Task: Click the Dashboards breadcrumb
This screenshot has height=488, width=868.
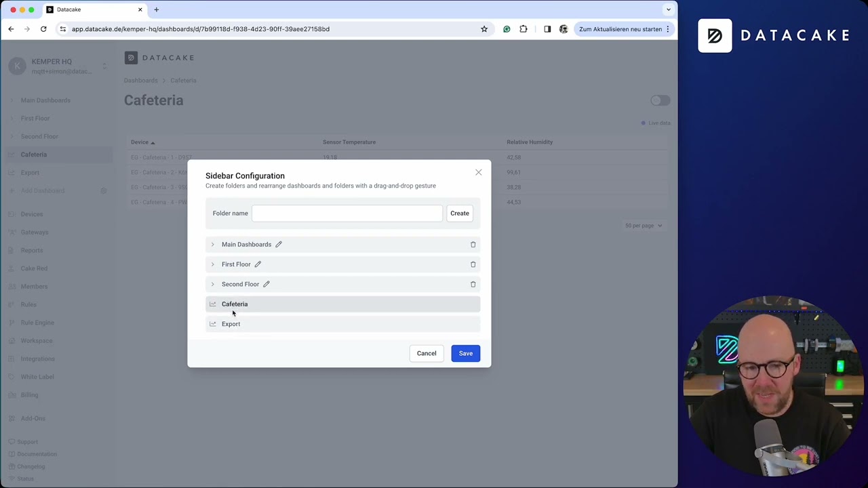Action: coord(140,81)
